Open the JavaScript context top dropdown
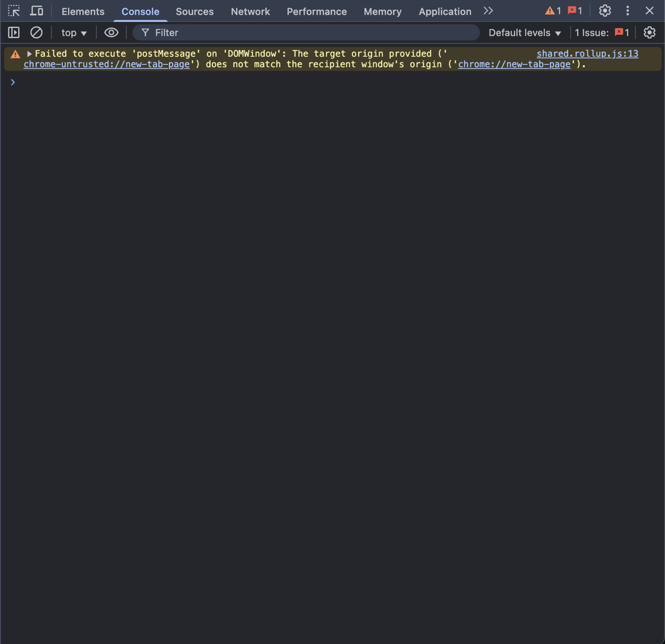This screenshot has width=665, height=644. pyautogui.click(x=74, y=32)
